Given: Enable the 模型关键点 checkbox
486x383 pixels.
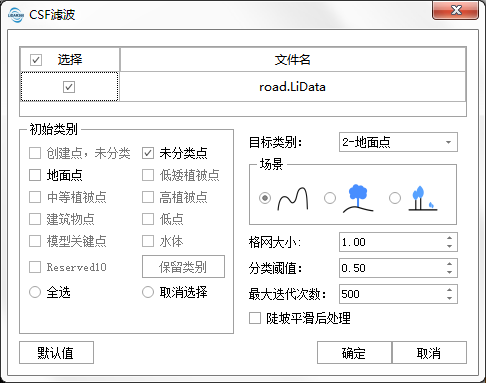Looking at the screenshot, I should 35,241.
